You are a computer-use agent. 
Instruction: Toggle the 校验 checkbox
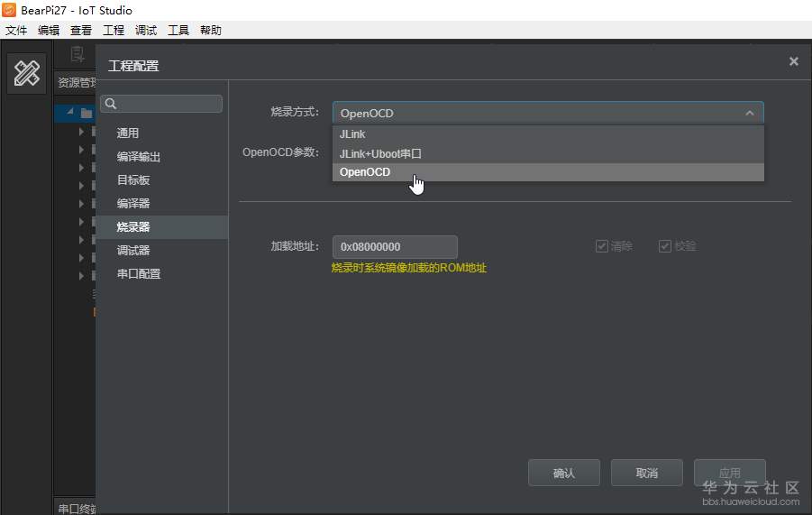(665, 246)
